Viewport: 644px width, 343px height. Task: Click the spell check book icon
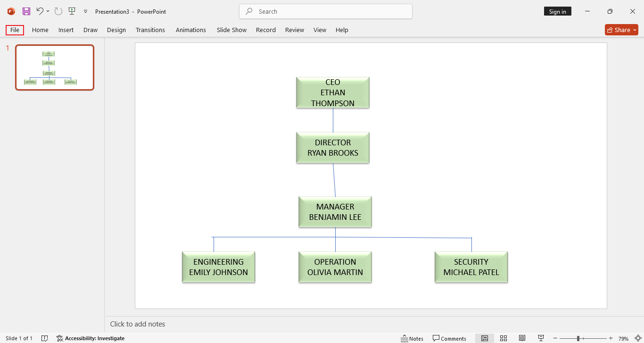pos(45,338)
